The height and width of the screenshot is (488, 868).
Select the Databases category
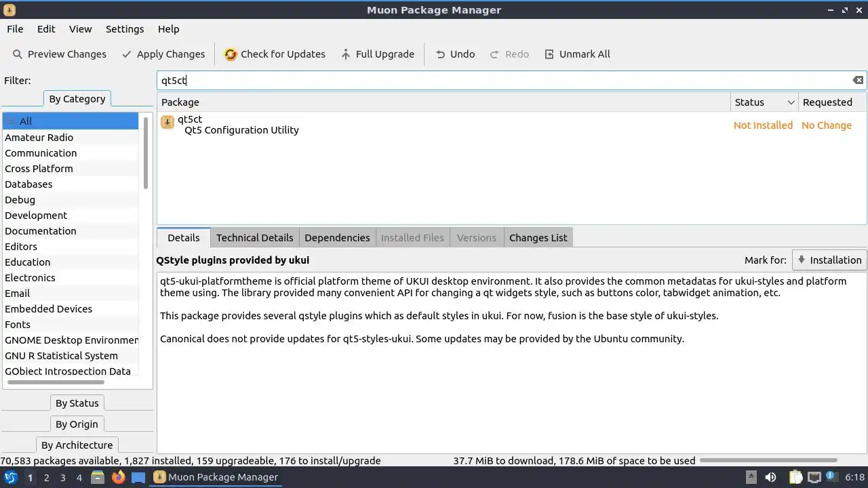71,184
